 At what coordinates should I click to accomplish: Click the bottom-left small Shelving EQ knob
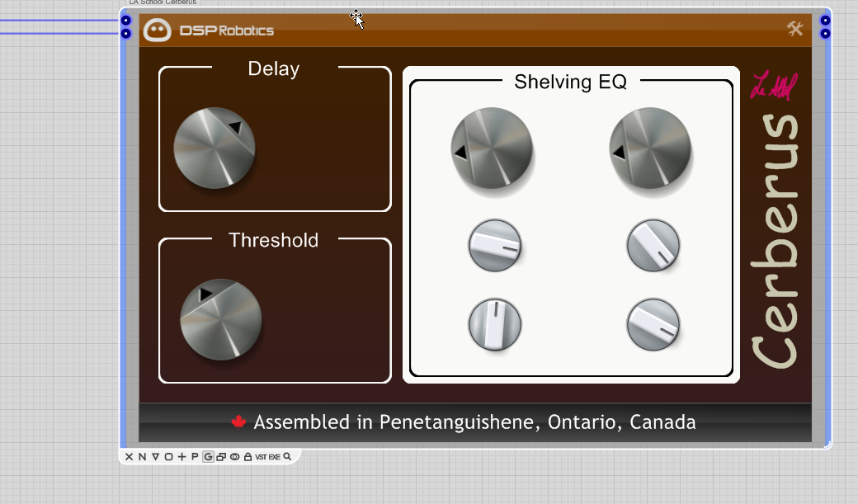pyautogui.click(x=495, y=324)
